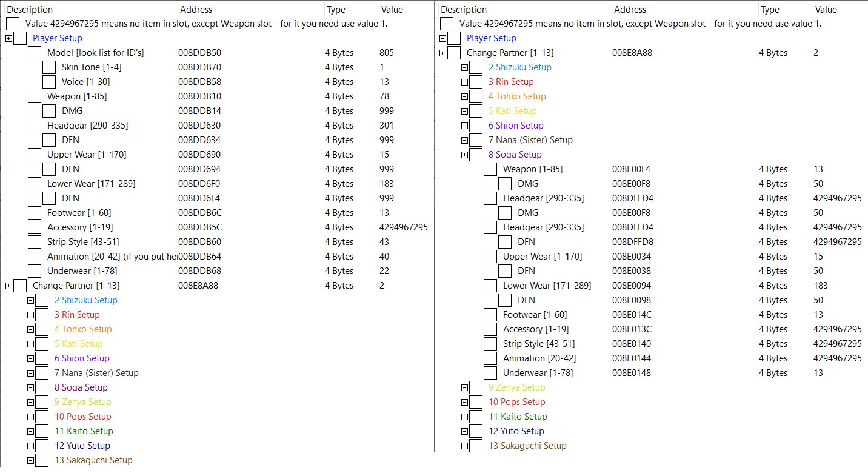
Task: Click the value 50 at address 008E0038
Action: coord(818,271)
